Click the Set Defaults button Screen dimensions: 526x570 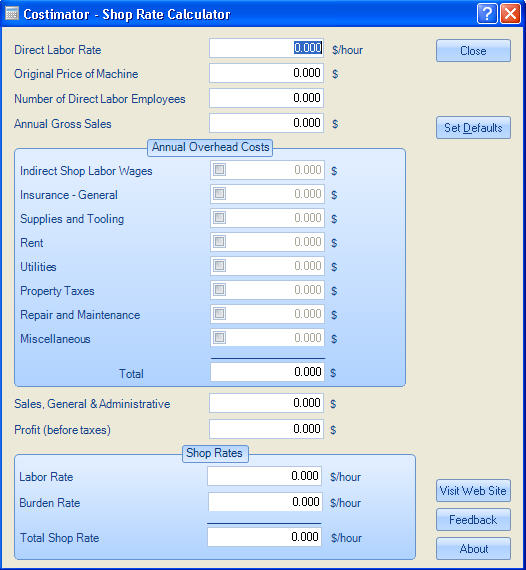tap(473, 128)
